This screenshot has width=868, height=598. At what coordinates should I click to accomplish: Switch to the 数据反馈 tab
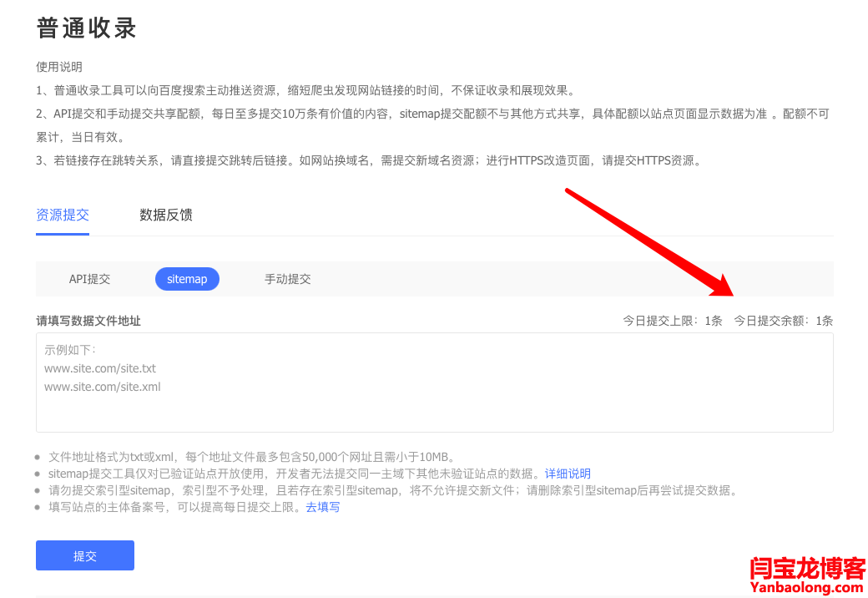[166, 215]
